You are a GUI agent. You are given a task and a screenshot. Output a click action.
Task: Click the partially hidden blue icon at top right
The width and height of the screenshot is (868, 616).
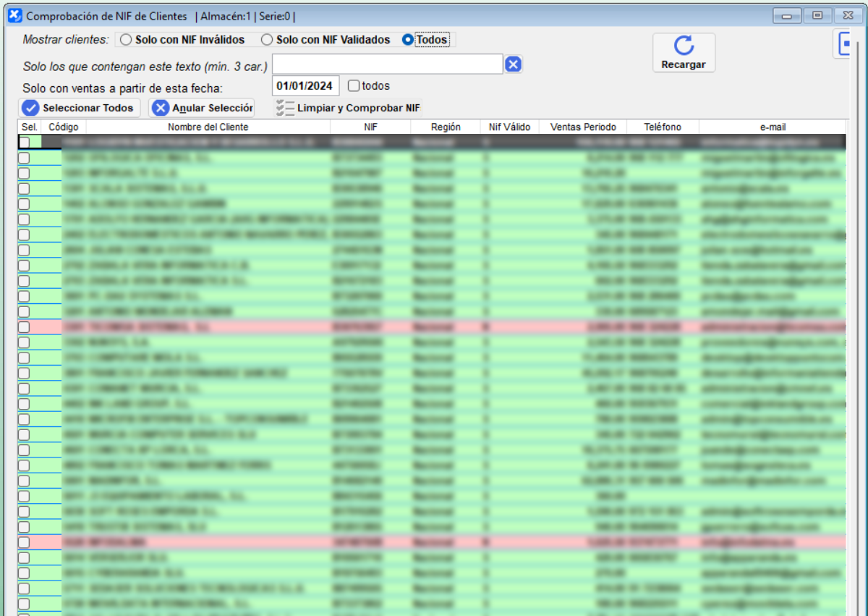pos(843,44)
